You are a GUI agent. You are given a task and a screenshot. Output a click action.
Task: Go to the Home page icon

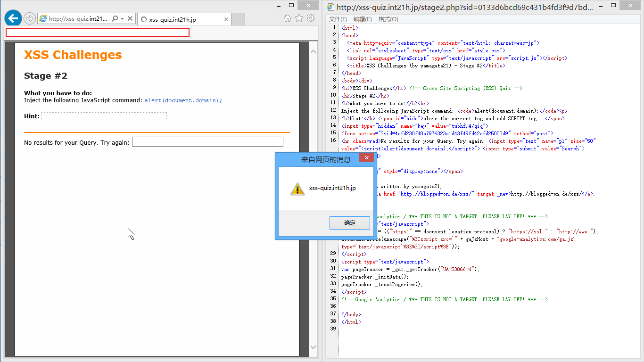pos(288,18)
